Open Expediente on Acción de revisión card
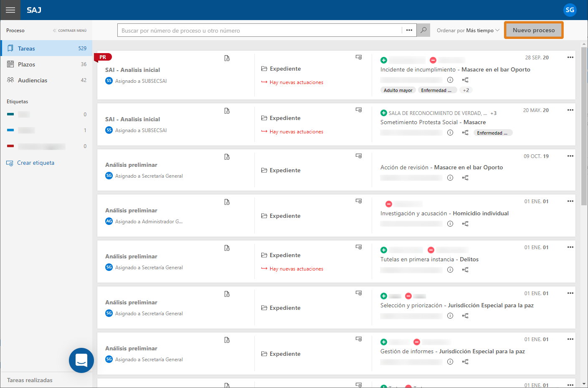The height and width of the screenshot is (388, 588). coord(281,170)
